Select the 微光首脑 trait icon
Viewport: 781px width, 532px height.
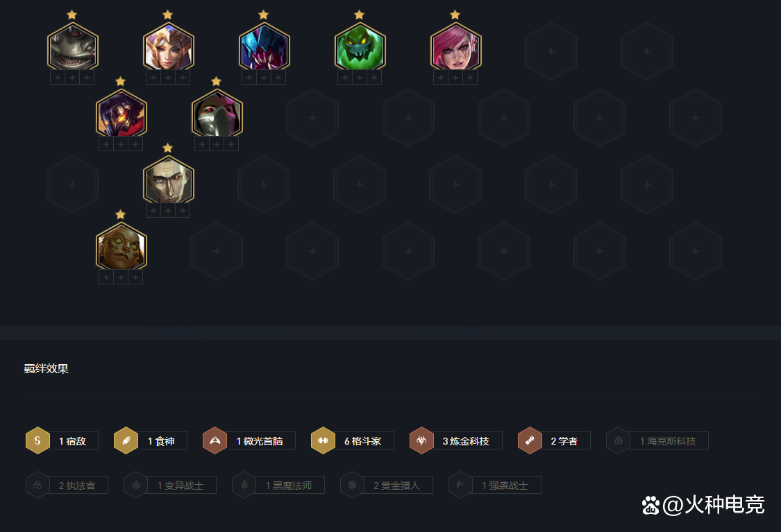click(215, 440)
